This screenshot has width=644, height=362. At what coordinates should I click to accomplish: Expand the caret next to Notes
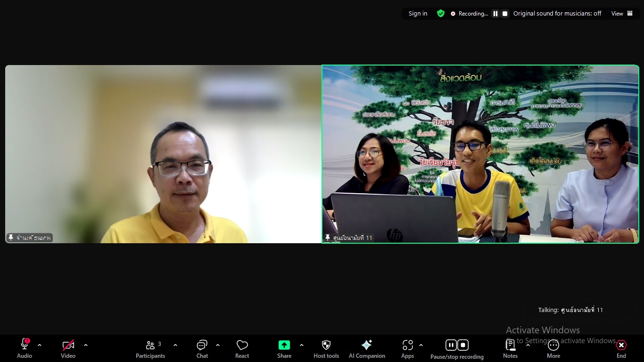[x=528, y=345]
